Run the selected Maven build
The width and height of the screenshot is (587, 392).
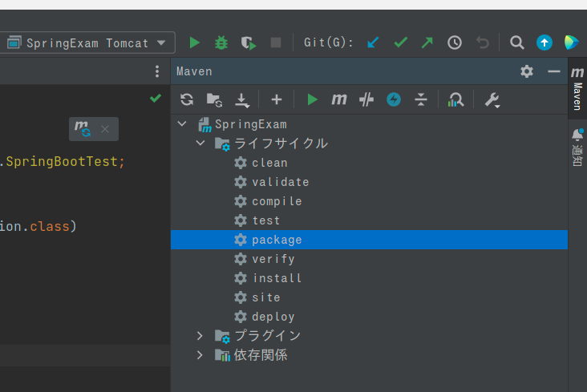coord(312,99)
